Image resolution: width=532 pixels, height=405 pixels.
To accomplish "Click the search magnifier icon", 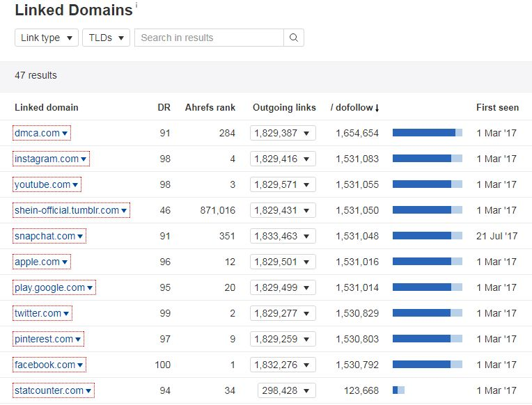I will click(294, 38).
